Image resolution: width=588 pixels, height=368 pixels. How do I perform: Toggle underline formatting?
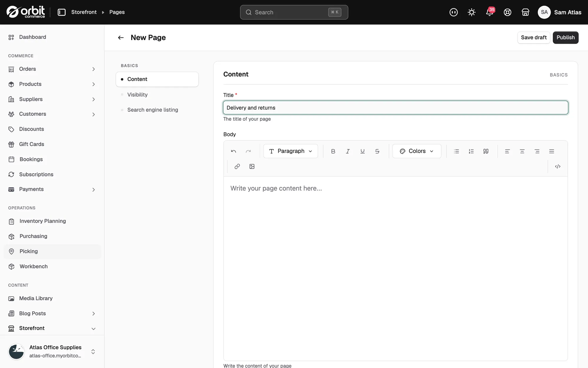tap(363, 151)
